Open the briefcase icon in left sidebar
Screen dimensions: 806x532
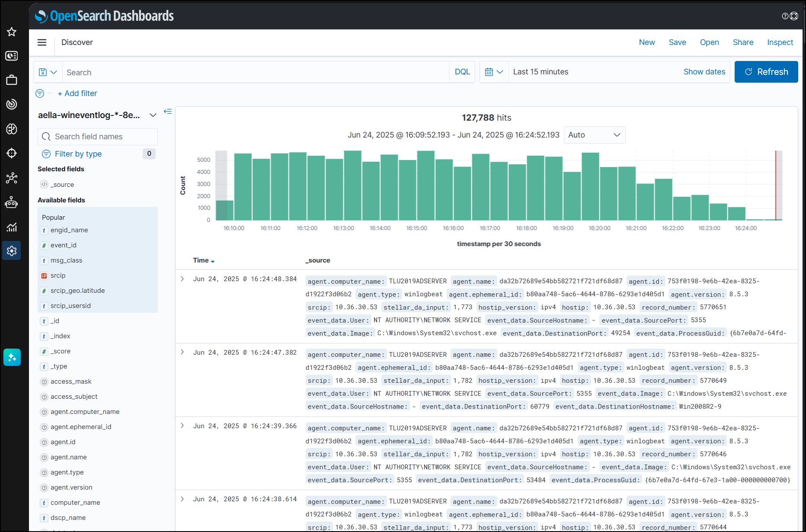click(12, 80)
